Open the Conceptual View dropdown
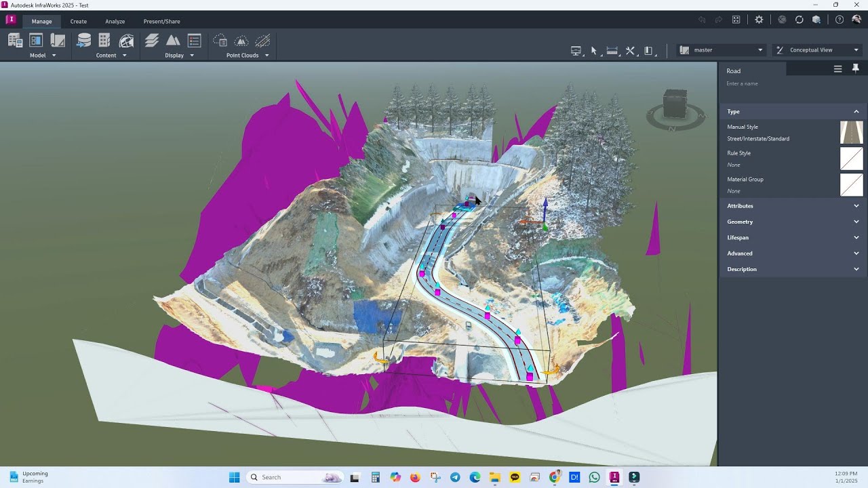This screenshot has width=868, height=488. click(x=817, y=50)
